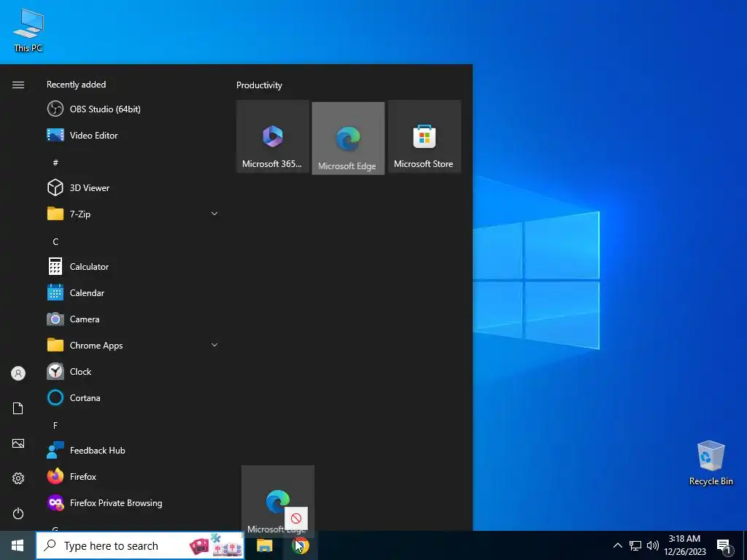The image size is (747, 560).
Task: Click the Type here to search box
Action: [140, 545]
